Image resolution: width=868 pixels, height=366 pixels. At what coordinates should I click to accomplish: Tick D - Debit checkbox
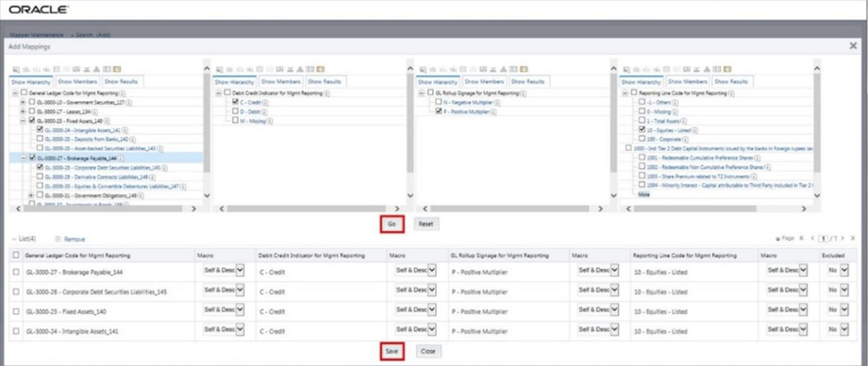point(235,110)
